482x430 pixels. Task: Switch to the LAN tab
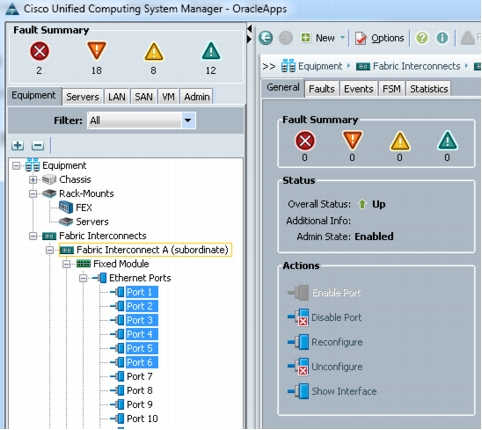[x=117, y=97]
